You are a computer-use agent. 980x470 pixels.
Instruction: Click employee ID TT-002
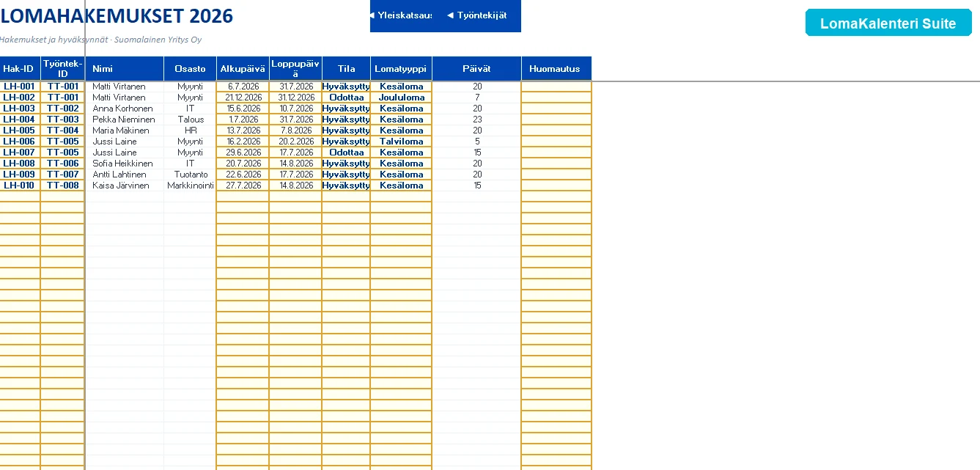[63, 109]
